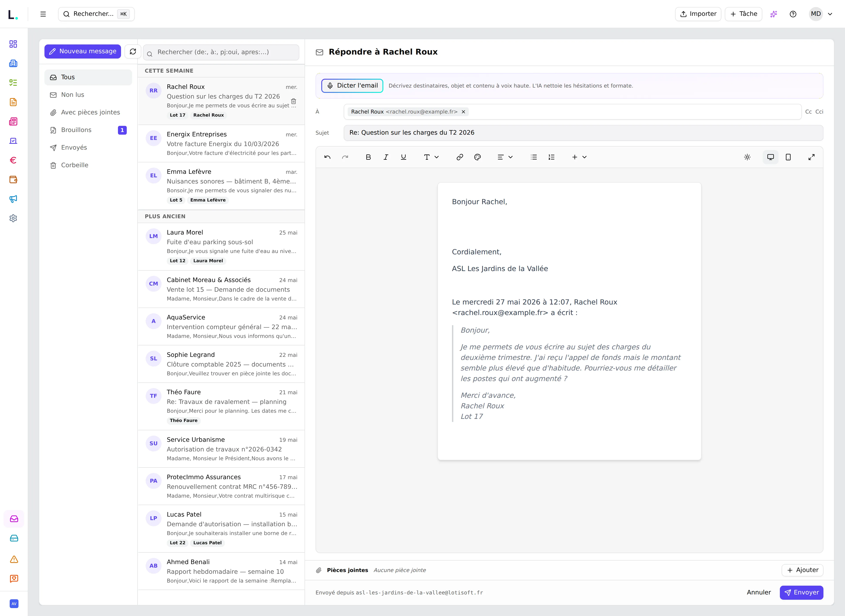Open the checklist tasks icon in sidebar
The height and width of the screenshot is (616, 845).
[x=13, y=83]
